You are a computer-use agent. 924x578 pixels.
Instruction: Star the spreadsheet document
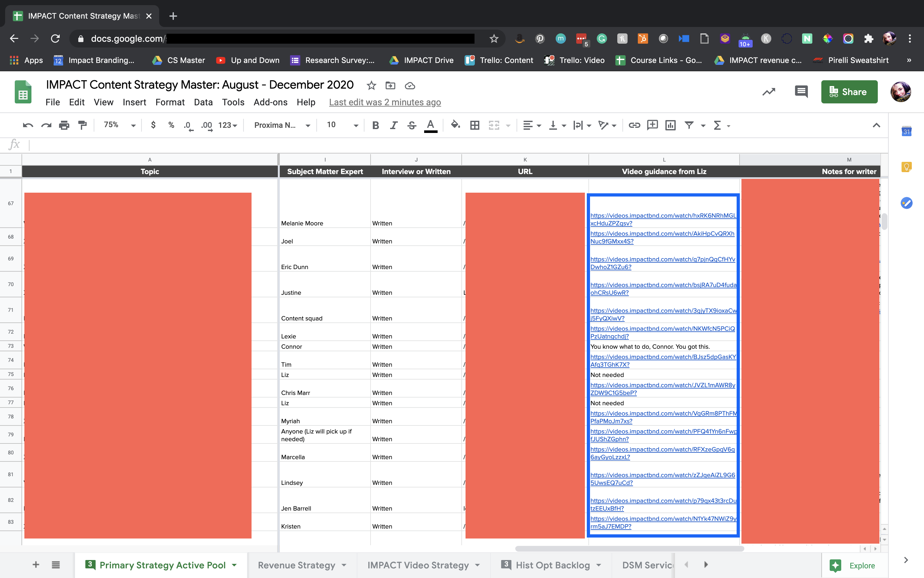[x=371, y=85]
